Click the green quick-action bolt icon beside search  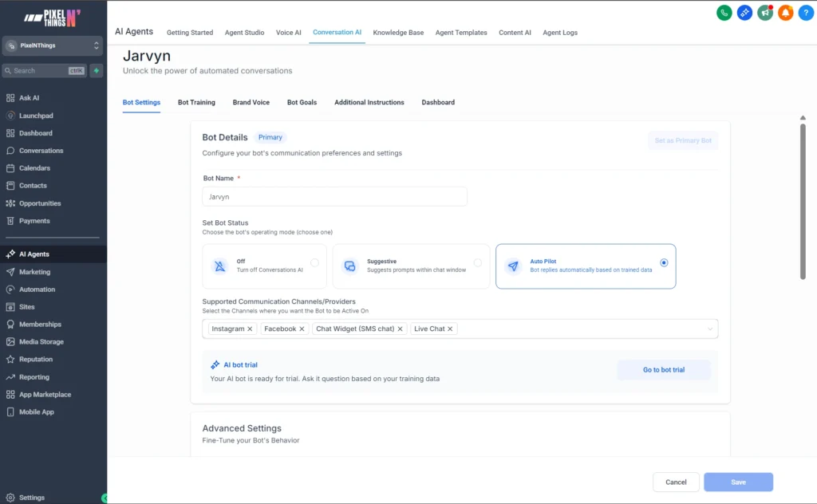pyautogui.click(x=97, y=70)
